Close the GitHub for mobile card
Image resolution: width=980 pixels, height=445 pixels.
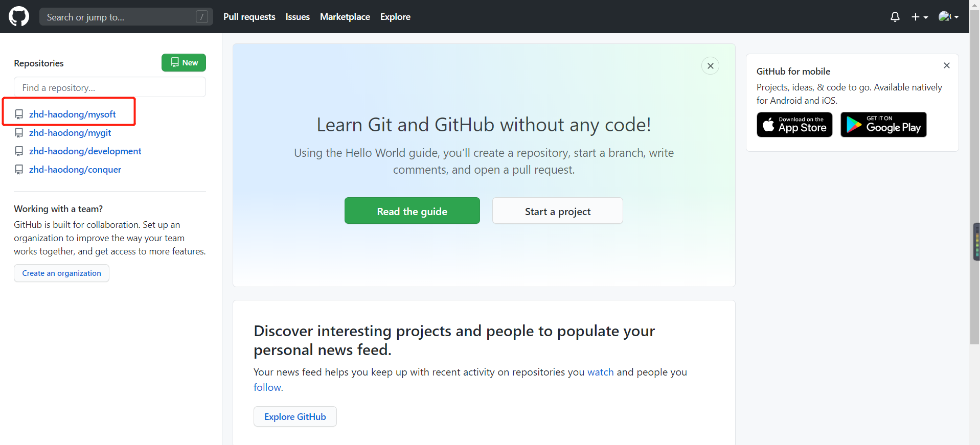tap(947, 65)
